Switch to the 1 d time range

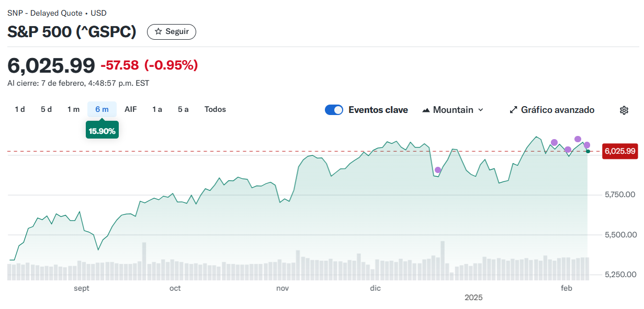[x=20, y=109]
